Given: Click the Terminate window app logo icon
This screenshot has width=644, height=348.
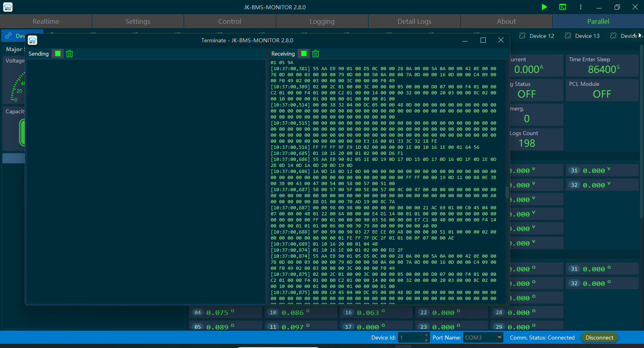Looking at the screenshot, I should pyautogui.click(x=33, y=40).
